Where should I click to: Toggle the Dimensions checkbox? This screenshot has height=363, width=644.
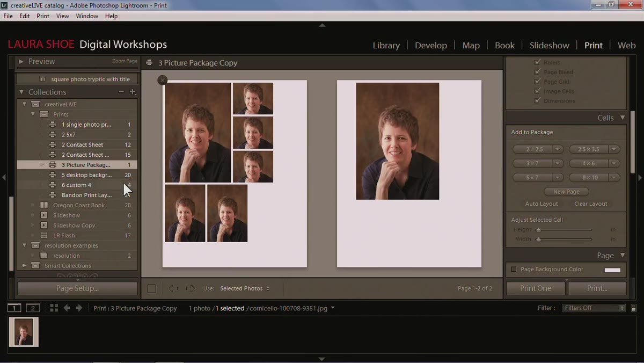click(537, 101)
